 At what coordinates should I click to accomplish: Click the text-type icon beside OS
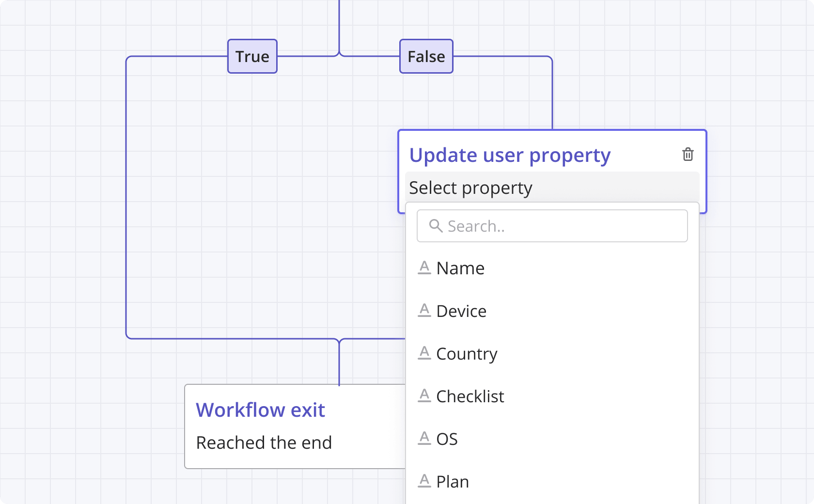[x=424, y=439]
